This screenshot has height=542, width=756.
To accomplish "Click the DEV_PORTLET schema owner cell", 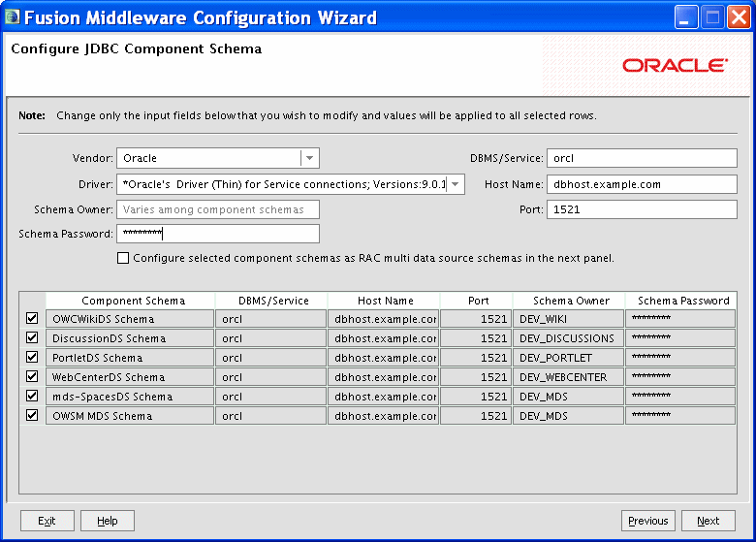I will click(568, 358).
